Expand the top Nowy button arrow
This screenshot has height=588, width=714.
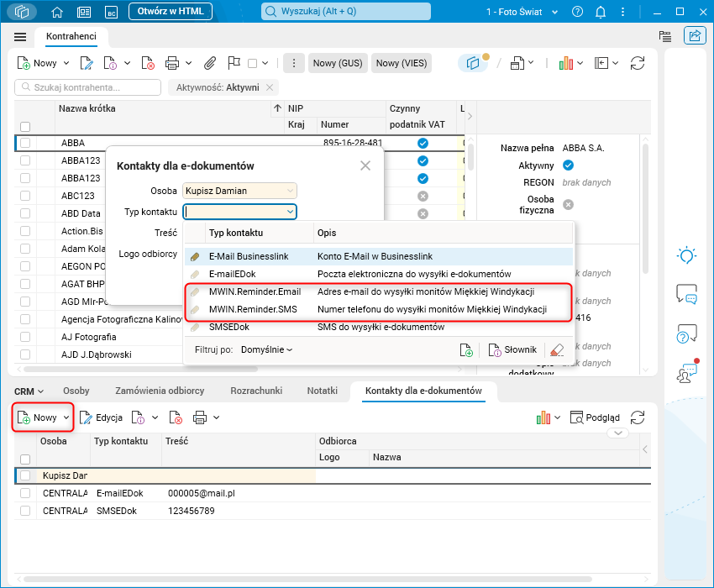pyautogui.click(x=66, y=63)
